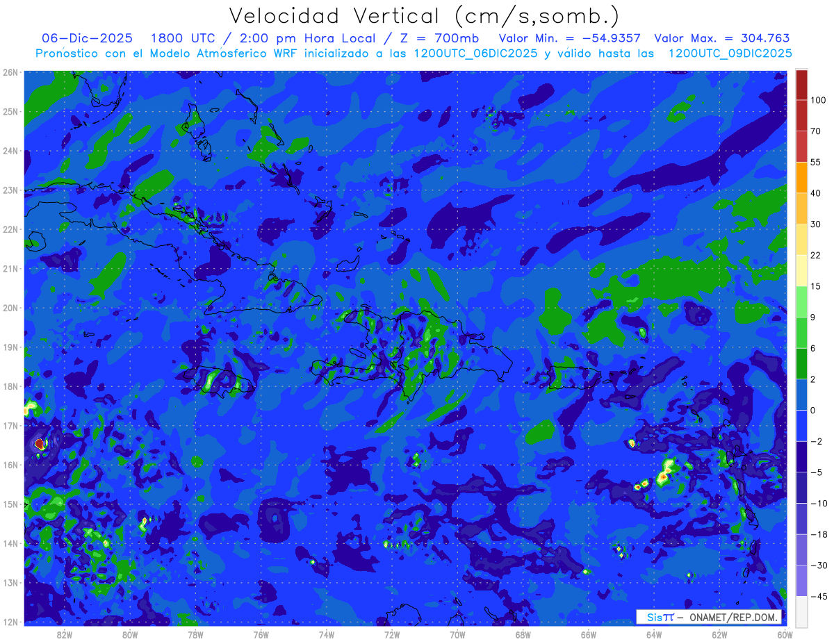Click the light green swatch between 9 and 15
The image size is (834, 644).
point(801,301)
